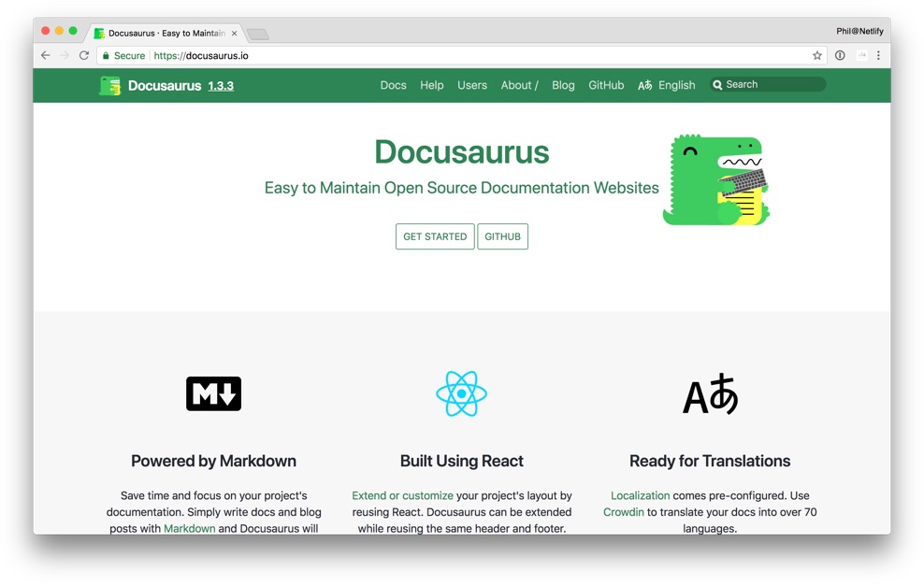Click the GITHUB button
The height and width of the screenshot is (585, 924).
coord(502,236)
